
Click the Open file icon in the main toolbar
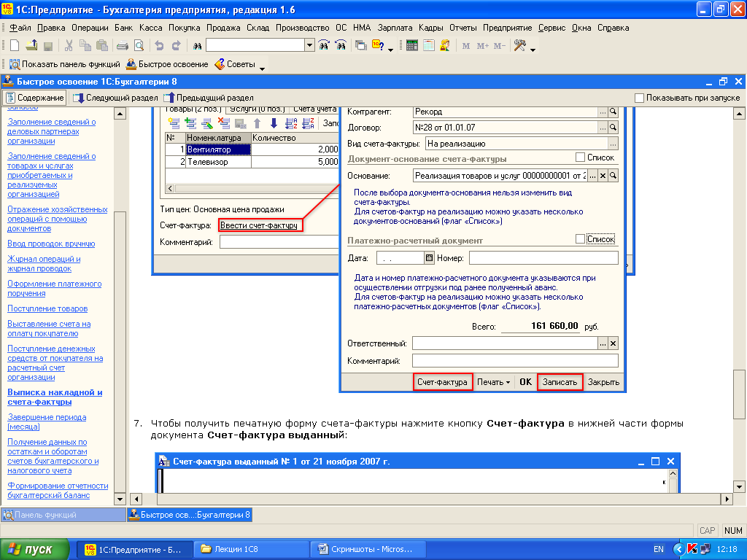click(x=31, y=46)
